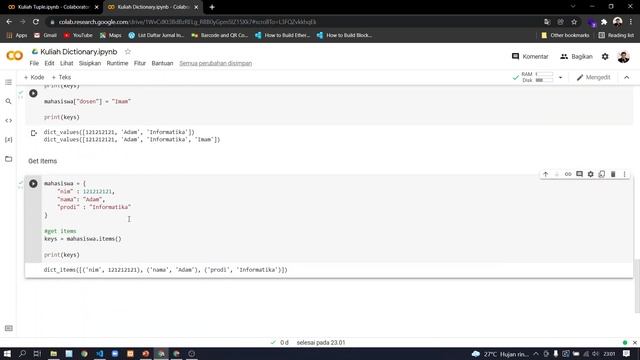Image resolution: width=640 pixels, height=360 pixels.
Task: Click the notebook vertical scrollbar
Action: pos(636,286)
